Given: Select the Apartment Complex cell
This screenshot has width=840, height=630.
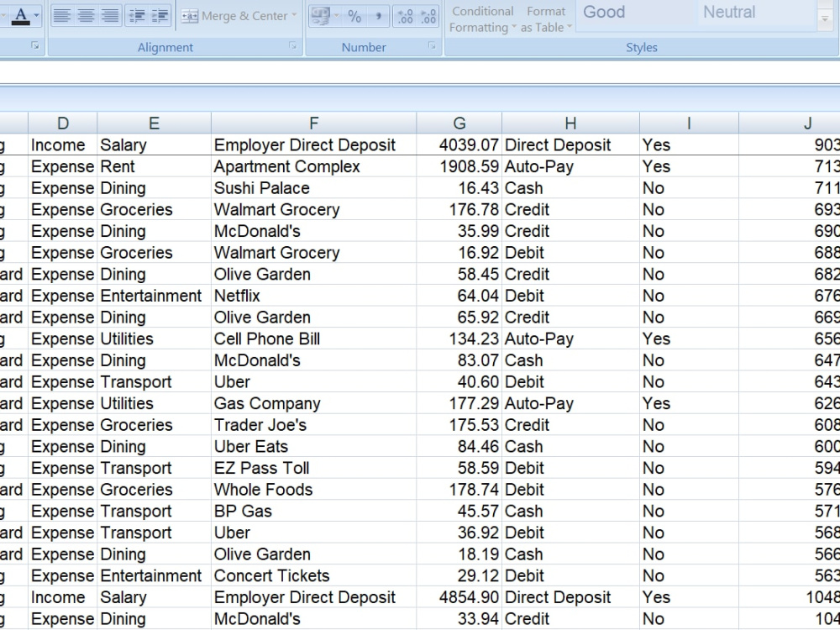Looking at the screenshot, I should click(x=314, y=166).
